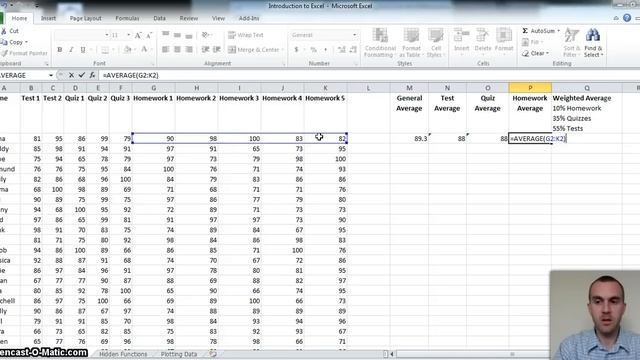The image size is (640, 360).
Task: Open the Review tab
Action: (189, 18)
